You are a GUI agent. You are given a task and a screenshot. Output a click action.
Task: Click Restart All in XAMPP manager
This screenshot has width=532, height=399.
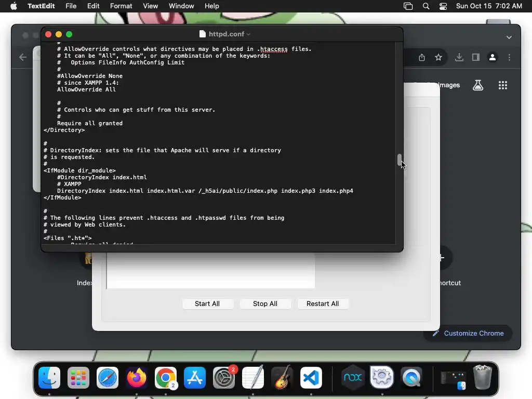pos(322,303)
